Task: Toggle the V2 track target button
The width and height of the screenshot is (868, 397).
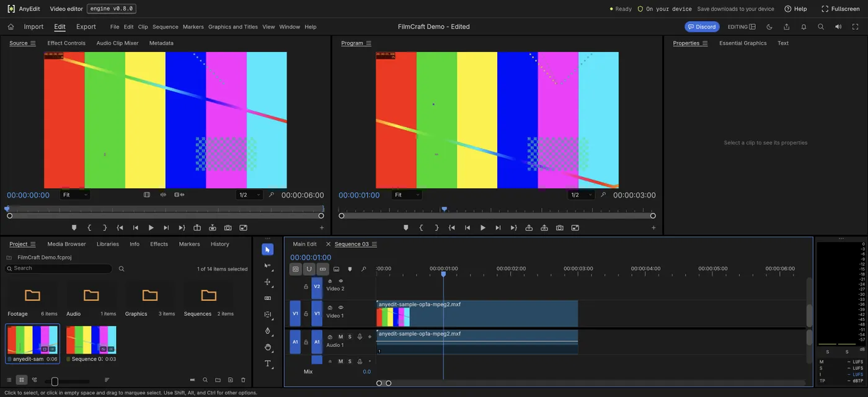Action: pos(317,287)
